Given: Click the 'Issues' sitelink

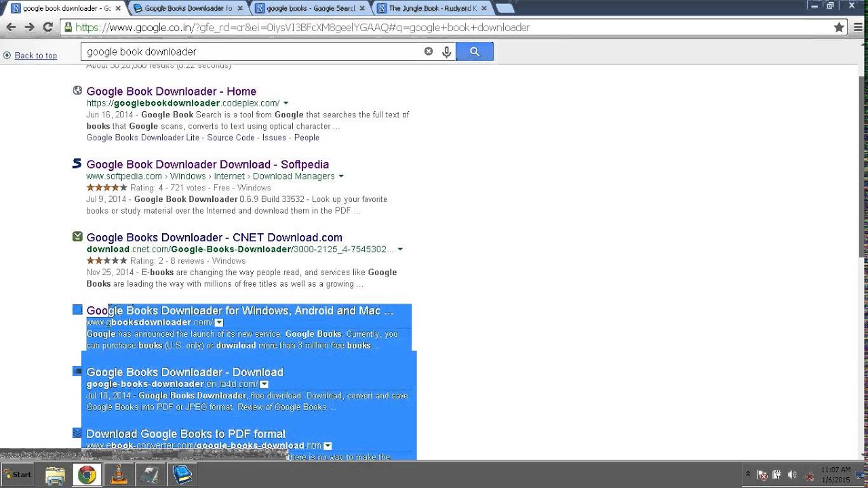Looking at the screenshot, I should 275,138.
